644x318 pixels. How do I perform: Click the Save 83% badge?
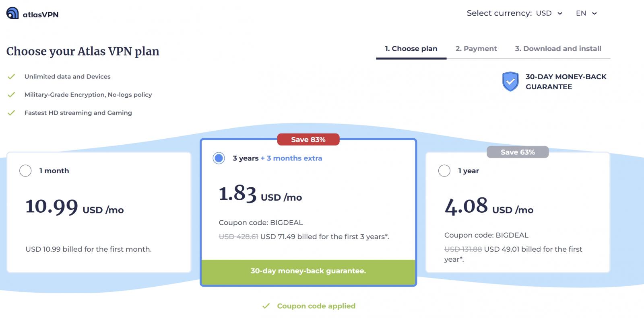pyautogui.click(x=308, y=139)
